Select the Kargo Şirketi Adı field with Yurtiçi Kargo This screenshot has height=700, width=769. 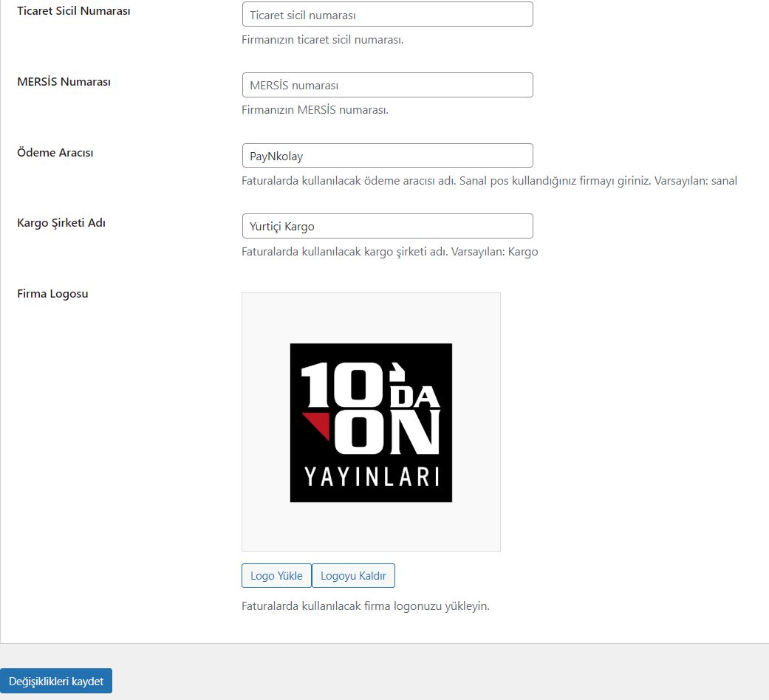coord(387,226)
